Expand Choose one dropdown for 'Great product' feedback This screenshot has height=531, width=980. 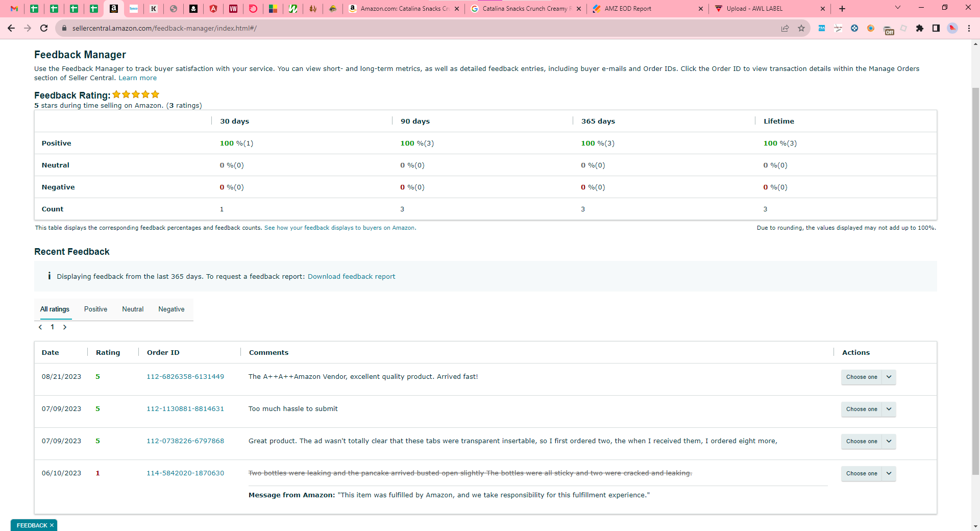(868, 442)
